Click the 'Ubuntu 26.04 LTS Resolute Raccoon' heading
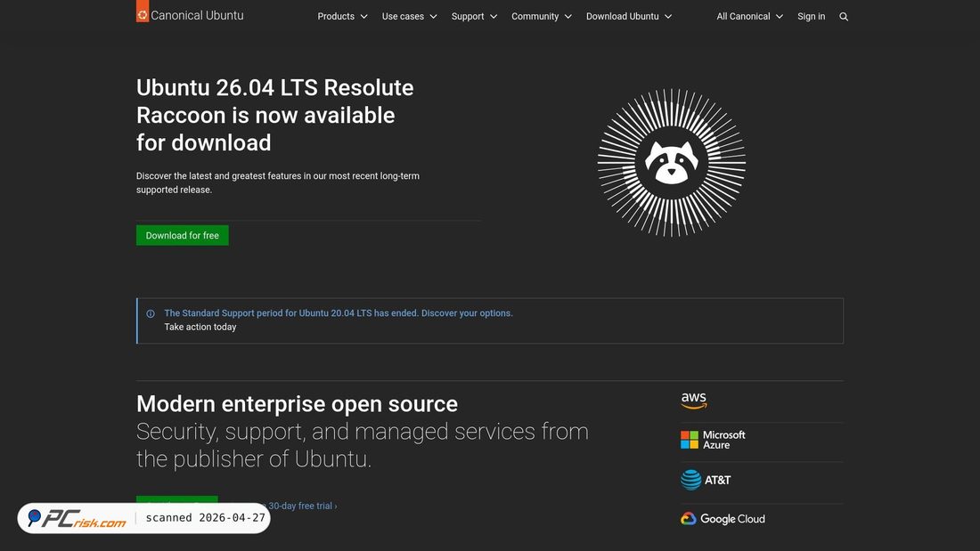The image size is (980, 551). [275, 115]
